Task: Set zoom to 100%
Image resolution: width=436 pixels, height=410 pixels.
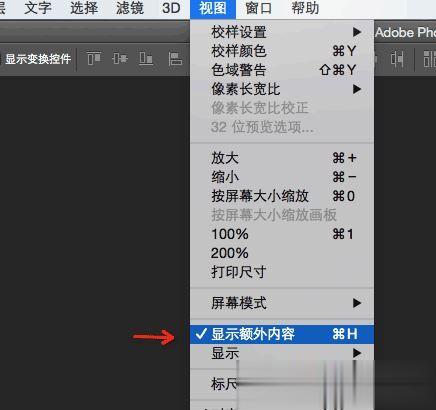Action: click(x=282, y=234)
